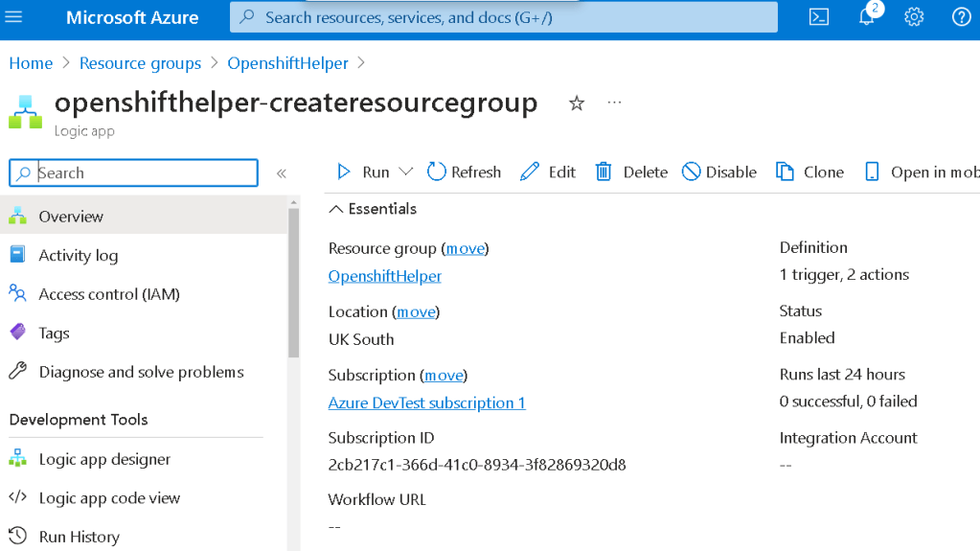980x551 pixels.
Task: Click the Disable circle-slash icon
Action: tap(691, 172)
